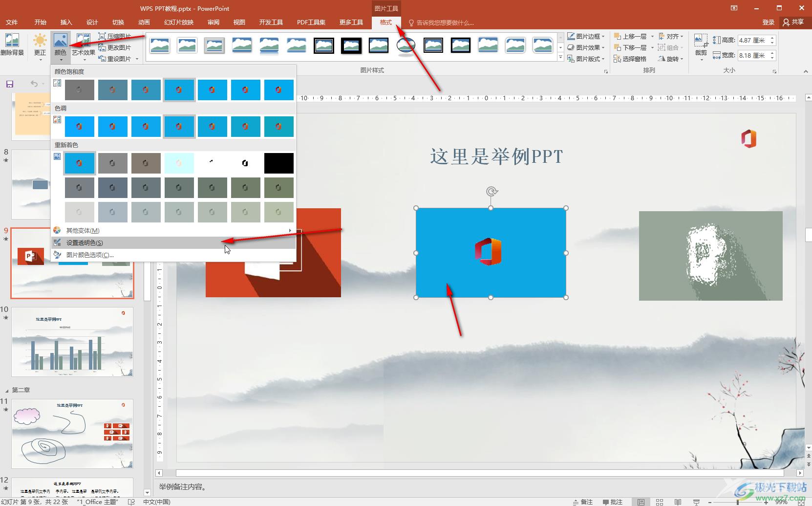Click the zoom in plus button
This screenshot has width=812, height=506.
765,502
